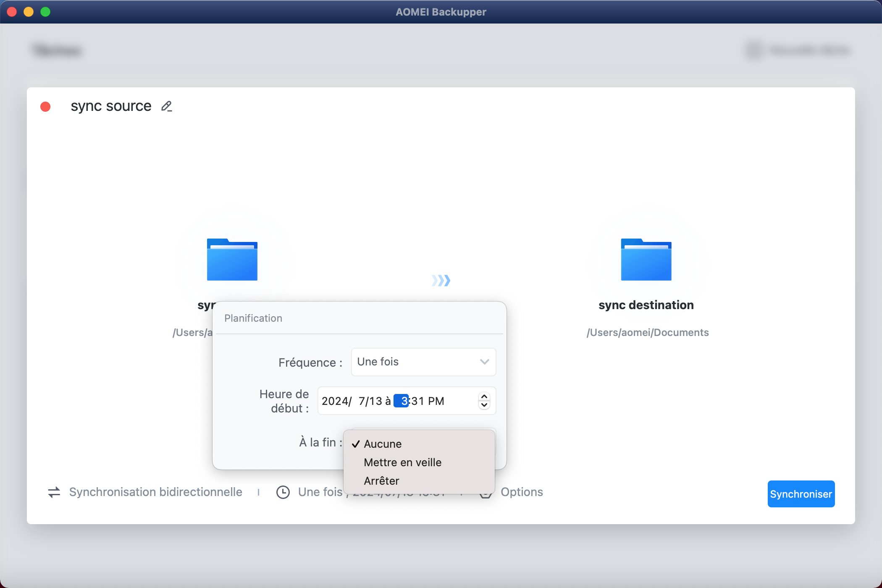Click the pencil edit icon beside sync source

click(167, 106)
